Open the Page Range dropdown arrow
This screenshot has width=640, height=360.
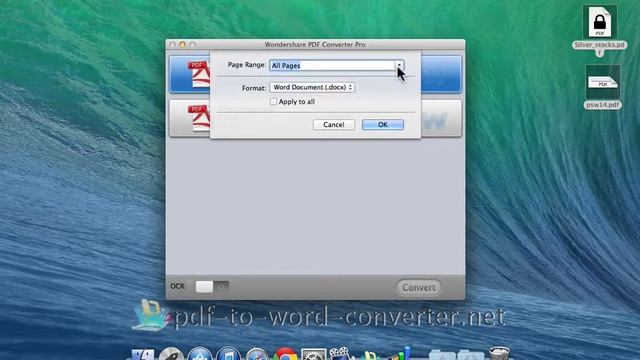point(400,65)
